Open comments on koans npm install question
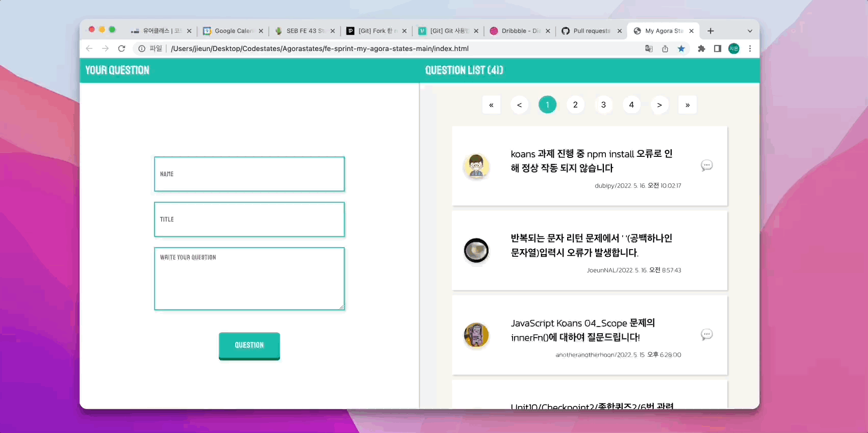Image resolution: width=868 pixels, height=433 pixels. coord(707,166)
